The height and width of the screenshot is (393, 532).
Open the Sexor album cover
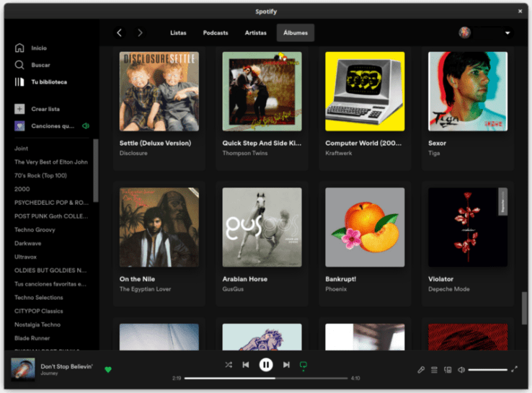pyautogui.click(x=468, y=92)
